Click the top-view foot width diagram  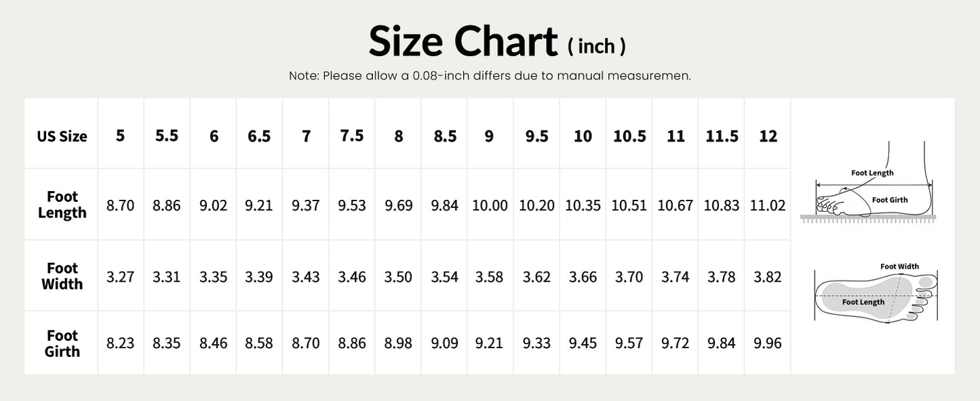876,292
